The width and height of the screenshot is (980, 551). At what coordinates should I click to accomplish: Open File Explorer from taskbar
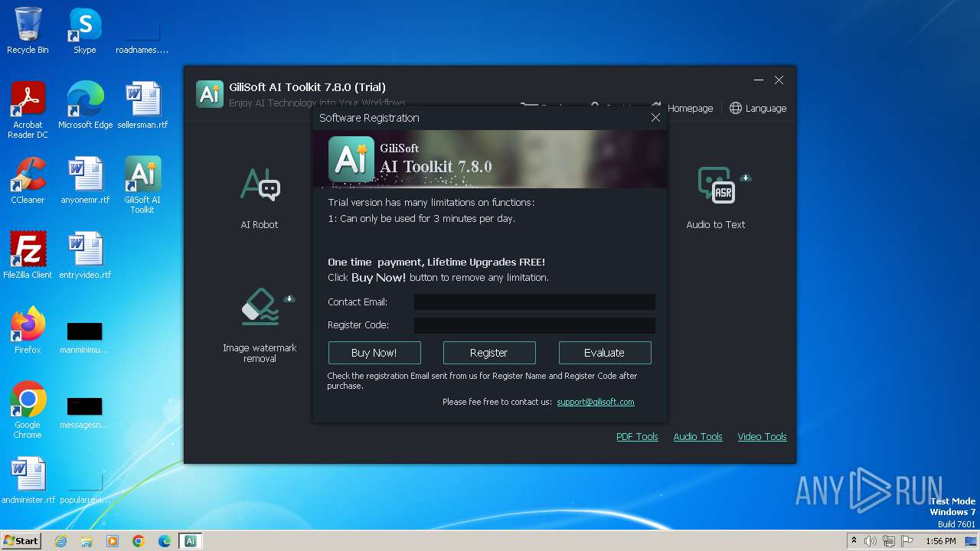click(x=87, y=541)
